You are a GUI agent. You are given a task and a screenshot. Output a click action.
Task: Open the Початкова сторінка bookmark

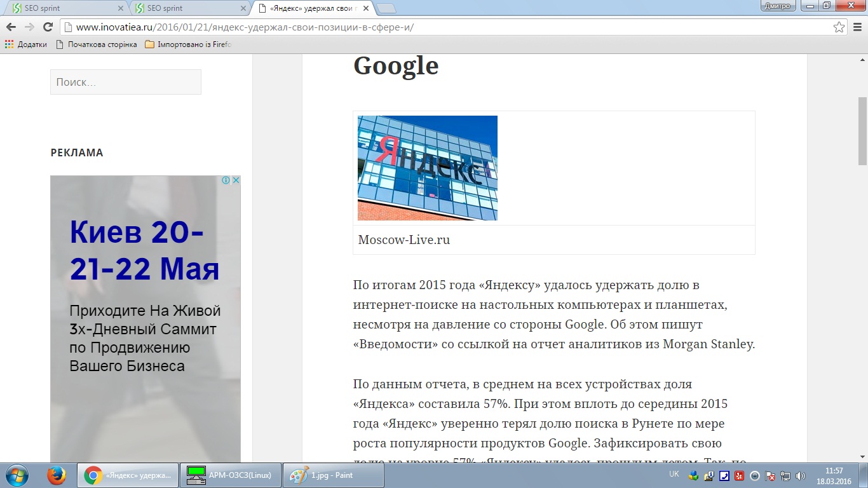point(97,44)
